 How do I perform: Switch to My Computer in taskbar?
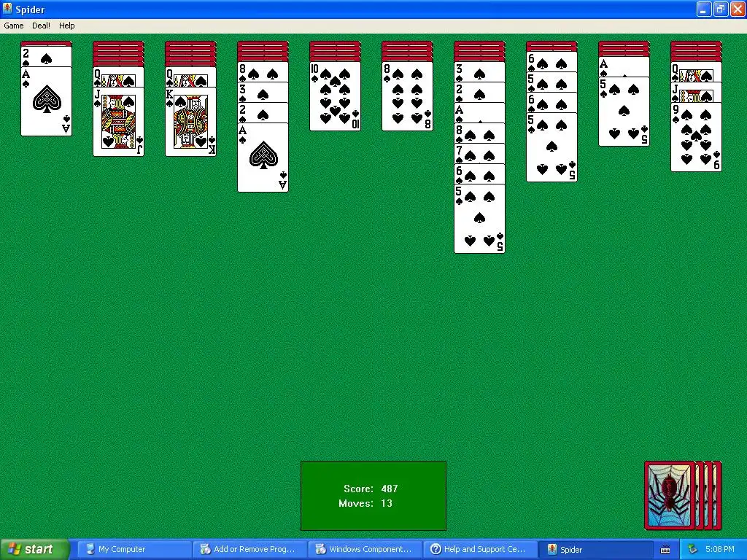[134, 549]
